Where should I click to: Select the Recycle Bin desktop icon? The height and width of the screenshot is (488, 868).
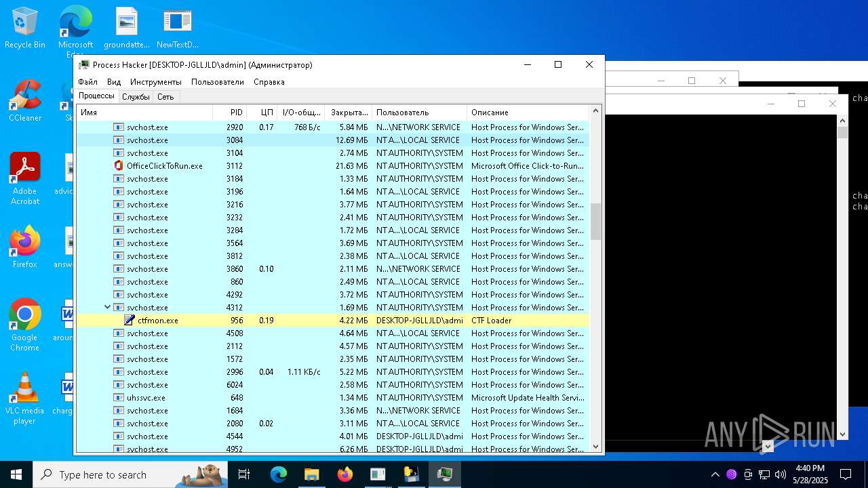coord(25,28)
